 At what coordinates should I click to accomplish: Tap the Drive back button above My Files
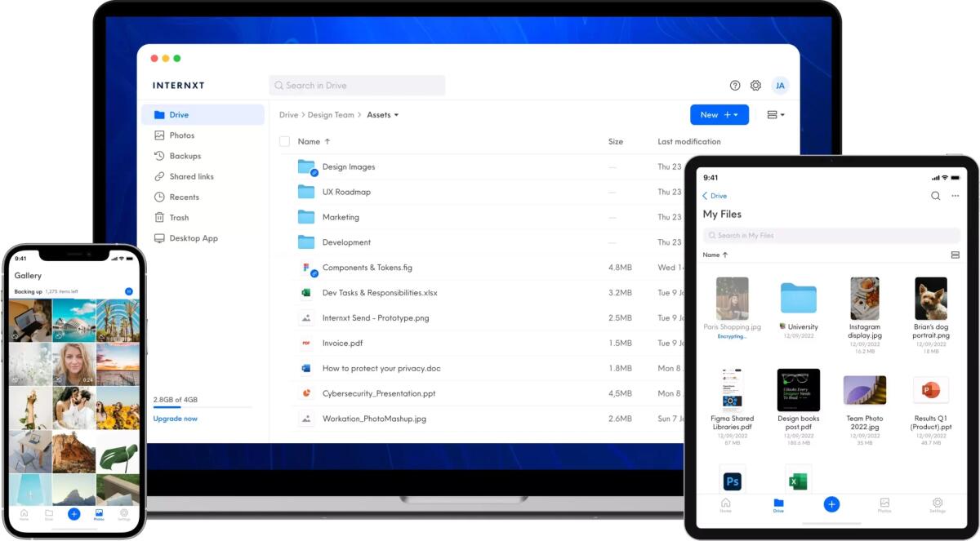click(x=714, y=196)
